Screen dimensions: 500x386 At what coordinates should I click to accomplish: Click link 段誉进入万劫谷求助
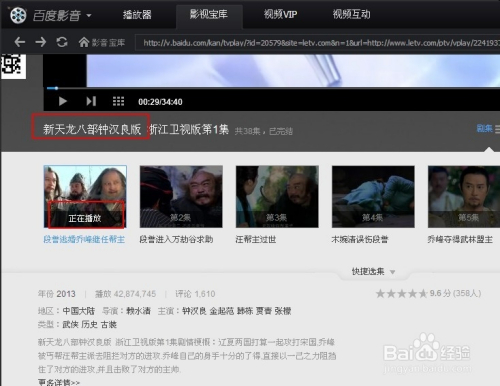(x=176, y=239)
